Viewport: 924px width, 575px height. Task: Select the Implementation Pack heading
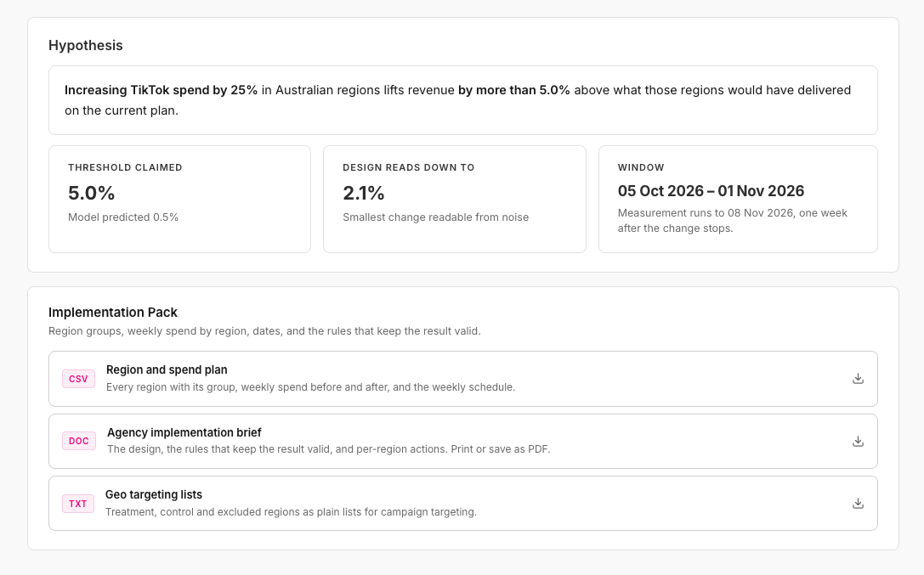(113, 312)
